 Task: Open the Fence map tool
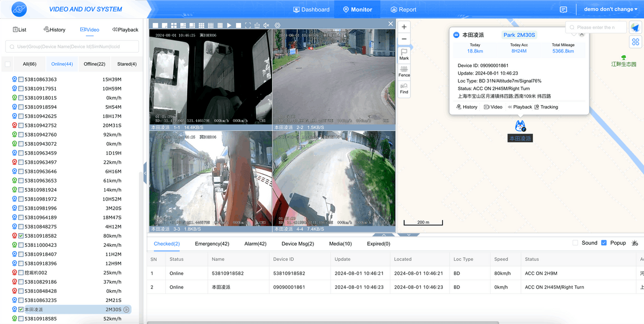pyautogui.click(x=404, y=71)
